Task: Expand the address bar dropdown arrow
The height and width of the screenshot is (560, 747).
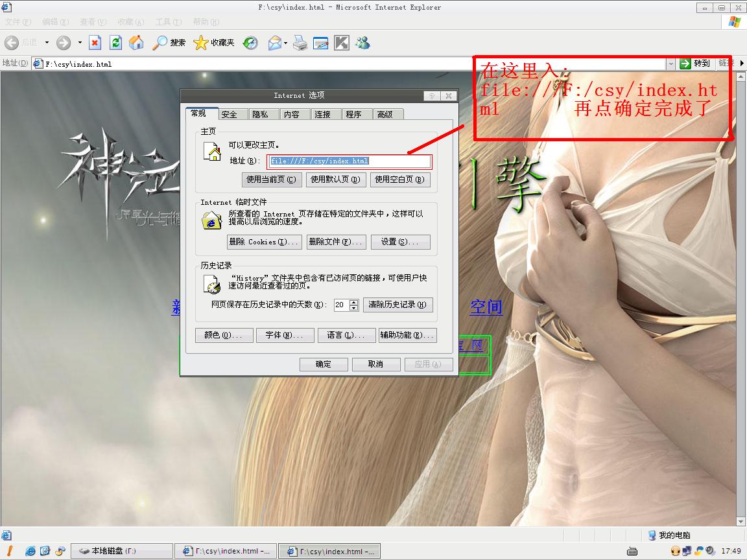Action: (x=670, y=64)
